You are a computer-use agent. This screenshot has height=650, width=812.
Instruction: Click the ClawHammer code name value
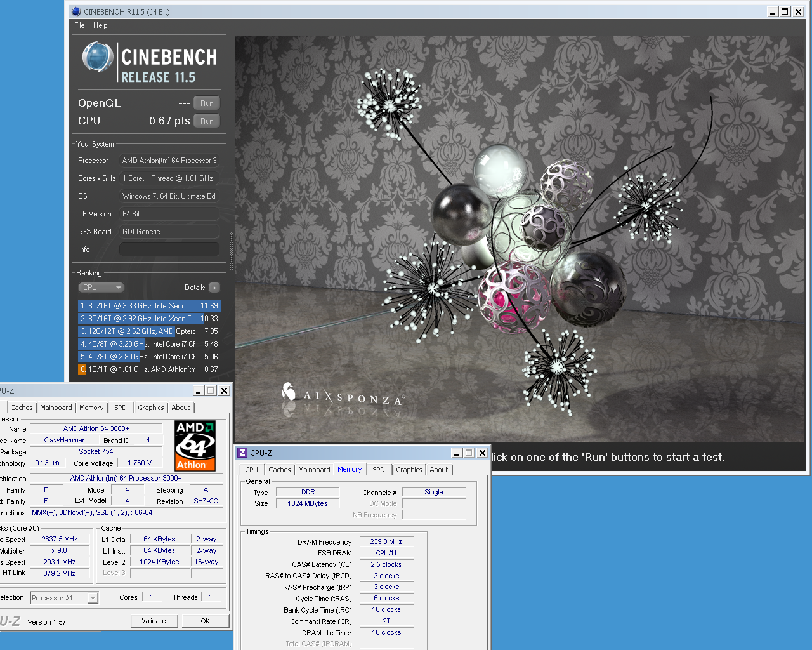pyautogui.click(x=64, y=440)
